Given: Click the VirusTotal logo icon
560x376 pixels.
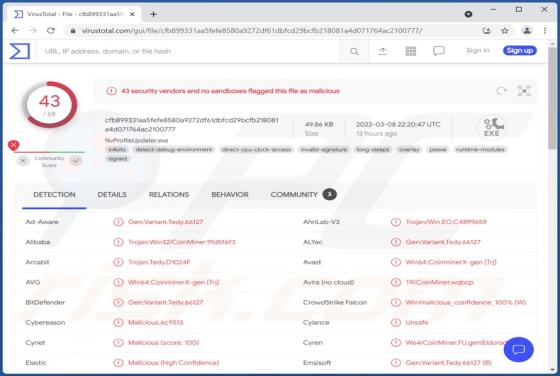Looking at the screenshot, I should pos(20,51).
